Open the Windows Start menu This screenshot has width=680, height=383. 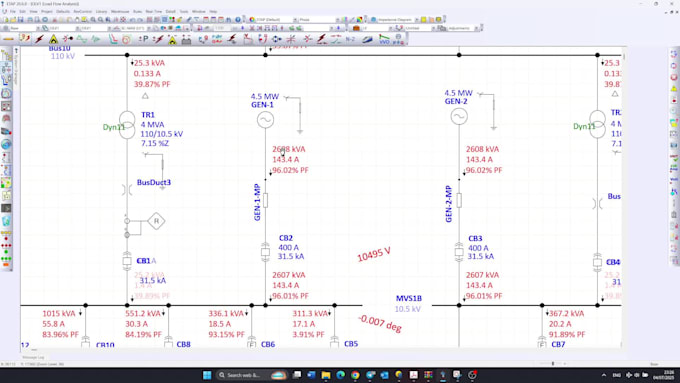click(x=207, y=375)
